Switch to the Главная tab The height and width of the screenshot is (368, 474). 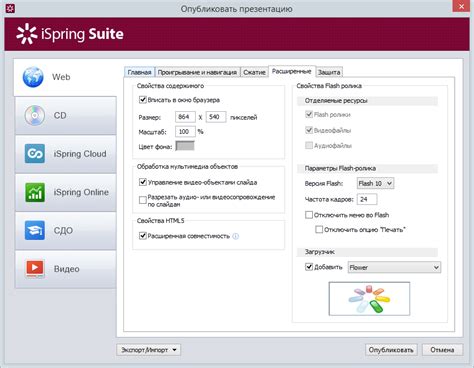[x=140, y=72]
